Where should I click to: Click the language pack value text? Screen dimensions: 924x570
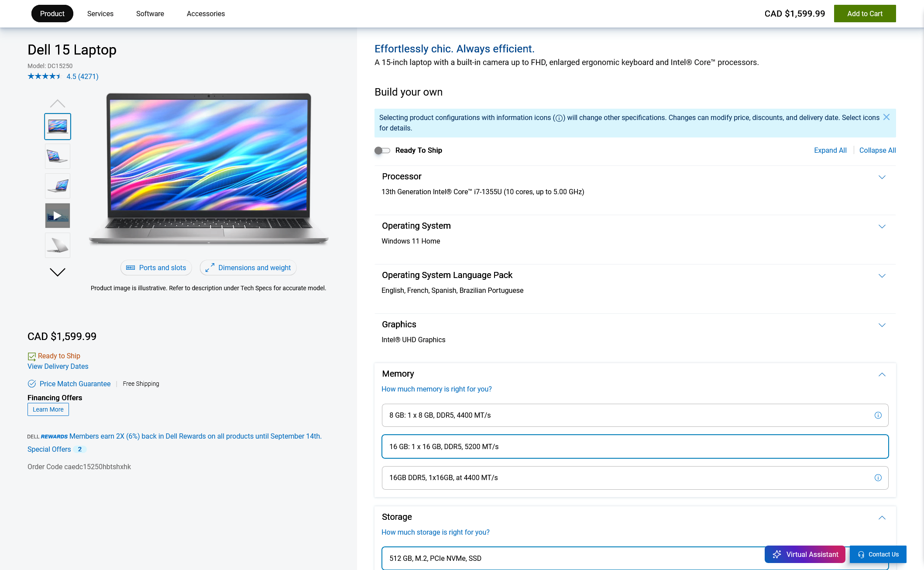pyautogui.click(x=452, y=290)
